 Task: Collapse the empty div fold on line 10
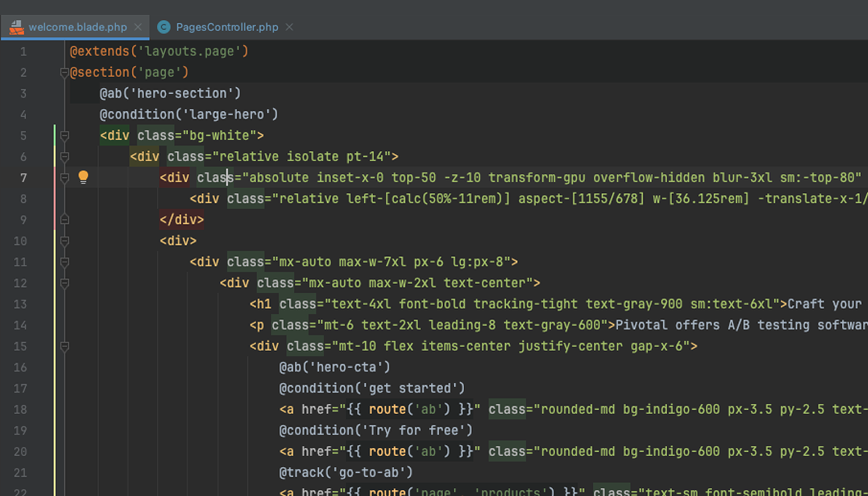(x=65, y=241)
